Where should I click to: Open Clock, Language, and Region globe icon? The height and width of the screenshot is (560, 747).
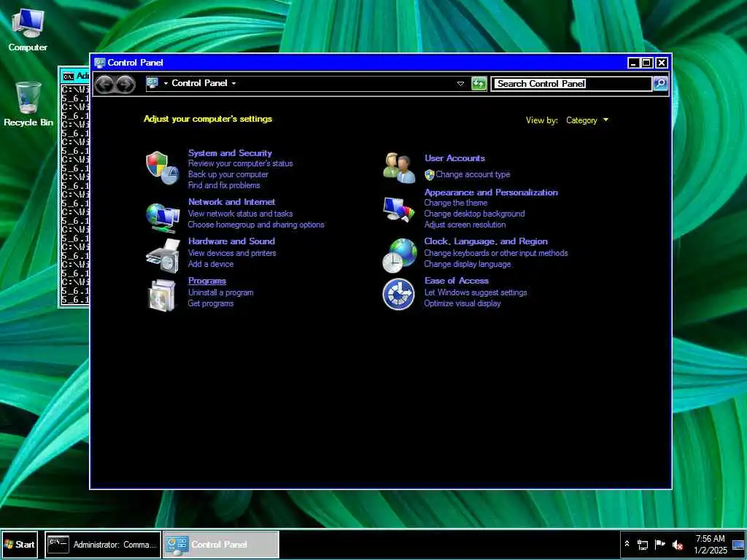click(x=399, y=256)
